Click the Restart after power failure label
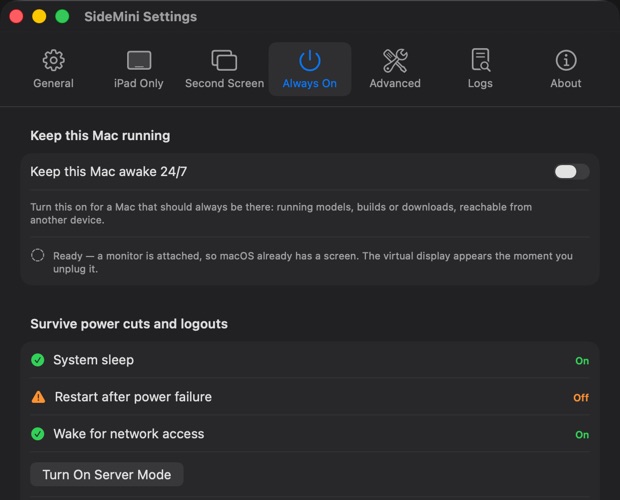The width and height of the screenshot is (620, 500). point(133,397)
